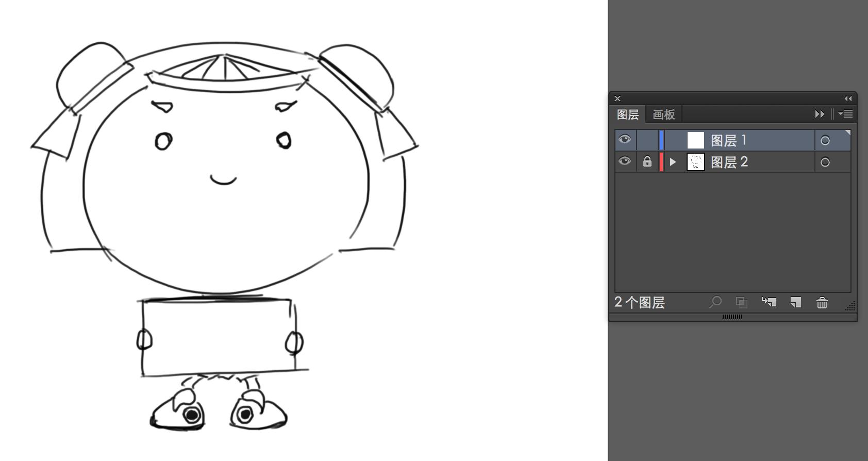Viewport: 868px width, 461px height.
Task: Click the red color bar of 图层 2
Action: (661, 162)
